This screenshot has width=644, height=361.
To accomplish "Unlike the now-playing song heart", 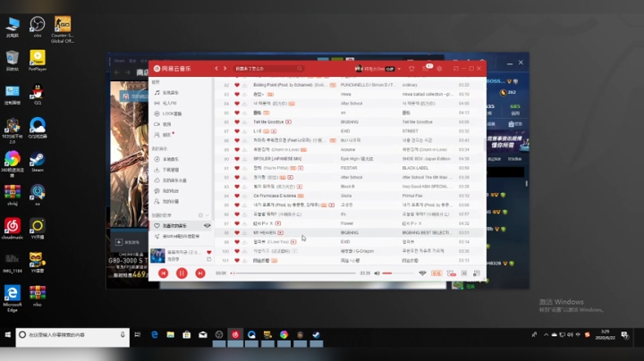I will (209, 252).
